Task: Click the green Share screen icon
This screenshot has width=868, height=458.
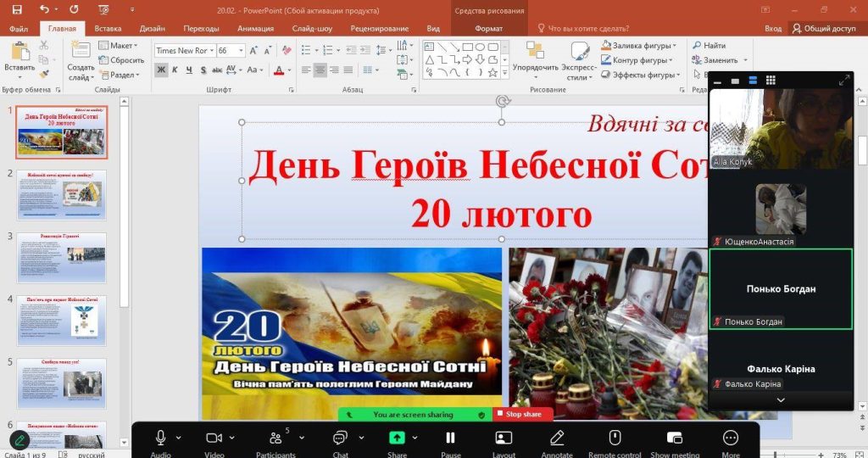Action: tap(397, 438)
